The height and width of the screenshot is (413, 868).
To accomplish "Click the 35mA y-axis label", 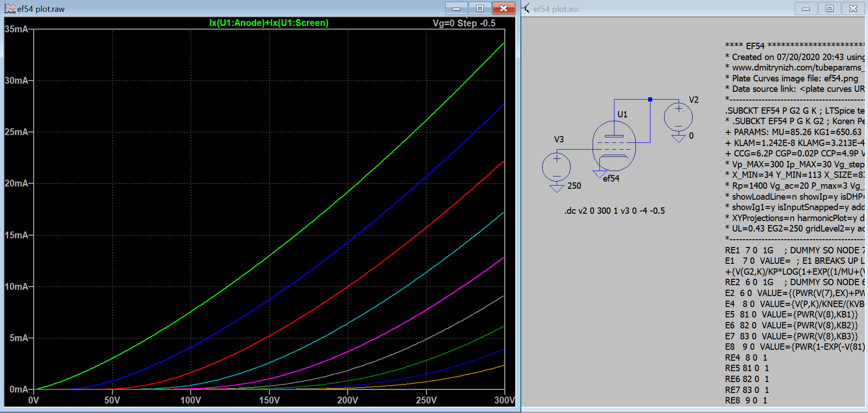I will point(16,29).
